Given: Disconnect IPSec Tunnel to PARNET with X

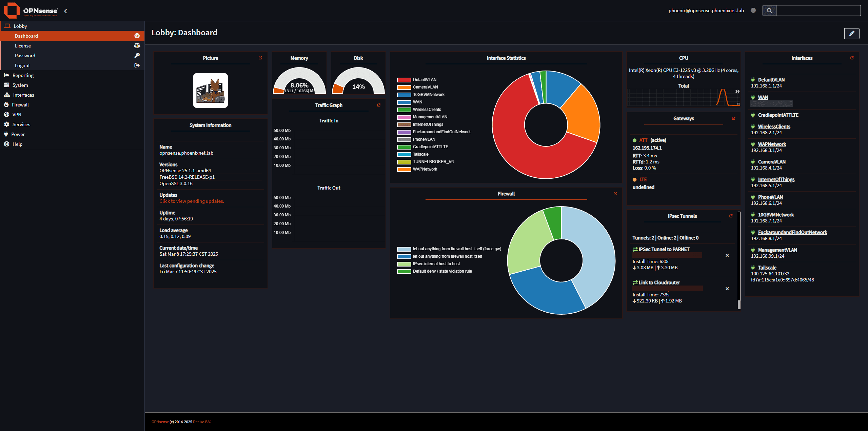Looking at the screenshot, I should [x=727, y=255].
